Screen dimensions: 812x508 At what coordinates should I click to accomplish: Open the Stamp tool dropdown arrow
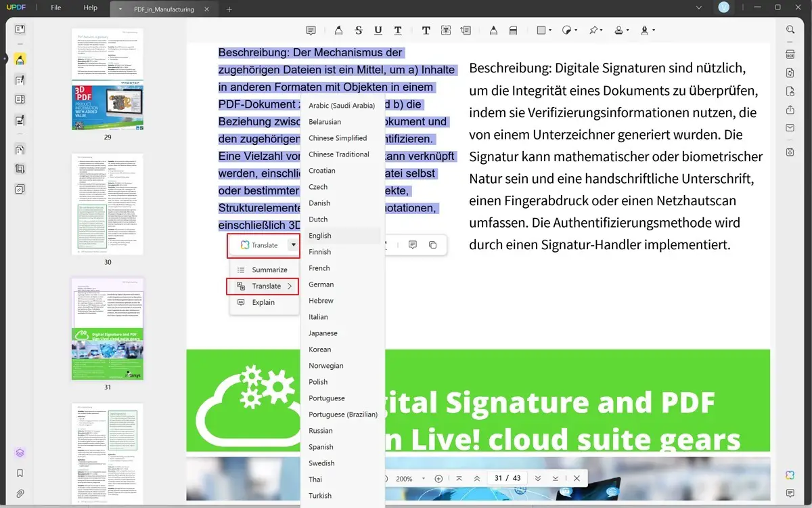coord(628,30)
